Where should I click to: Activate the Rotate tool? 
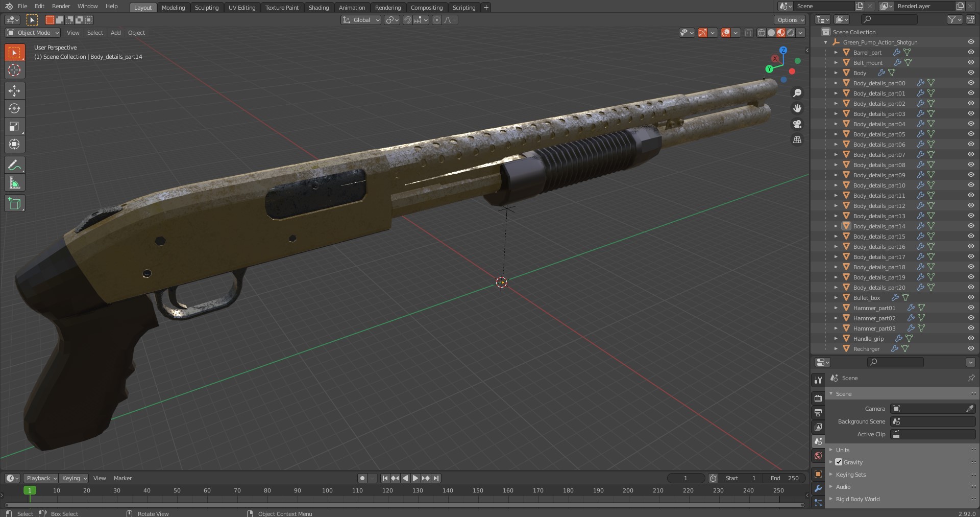14,108
